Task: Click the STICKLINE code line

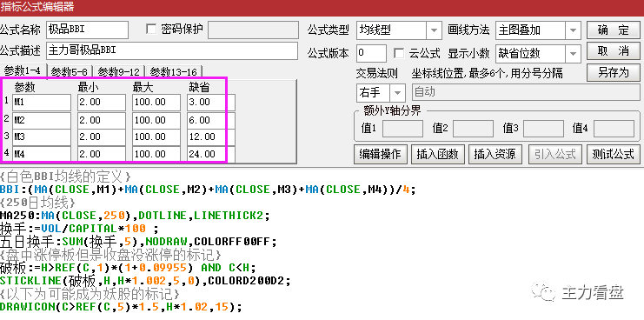Action: [x=145, y=281]
